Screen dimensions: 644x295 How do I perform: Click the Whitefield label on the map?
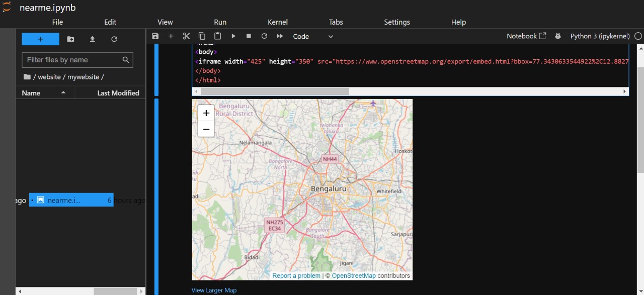click(389, 191)
